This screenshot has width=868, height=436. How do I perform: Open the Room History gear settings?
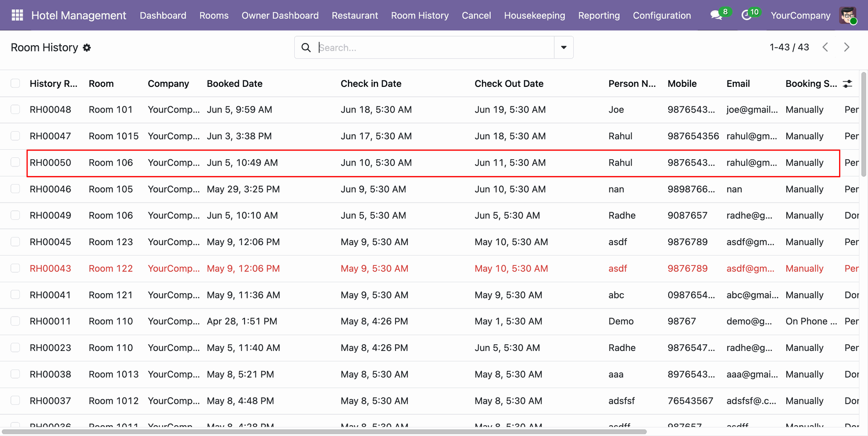[87, 47]
